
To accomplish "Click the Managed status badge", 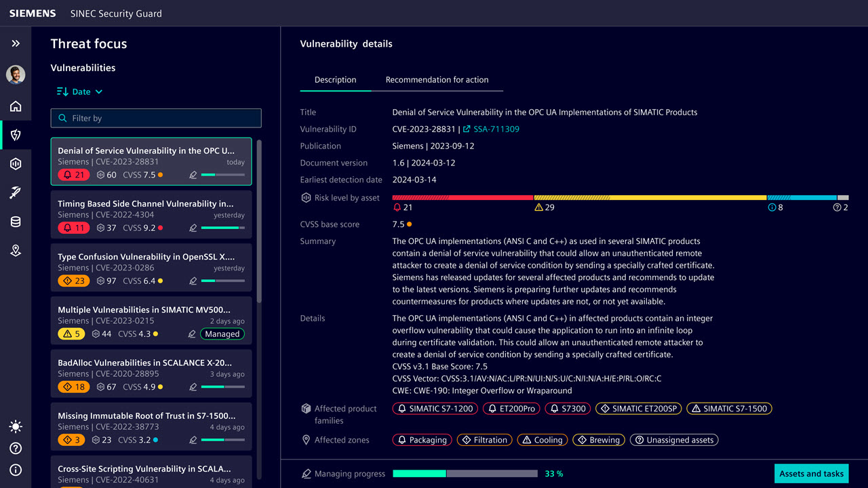I will tap(223, 333).
